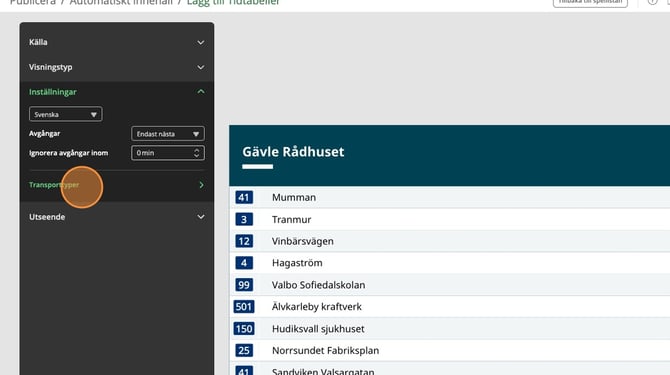The image size is (670, 375).
Task: Click the line 4 badge beside Hagaström
Action: click(244, 263)
